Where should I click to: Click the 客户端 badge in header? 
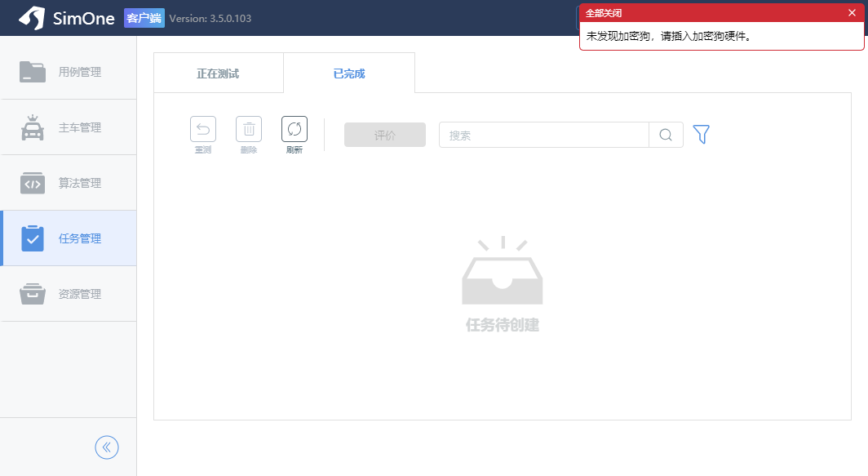(144, 18)
